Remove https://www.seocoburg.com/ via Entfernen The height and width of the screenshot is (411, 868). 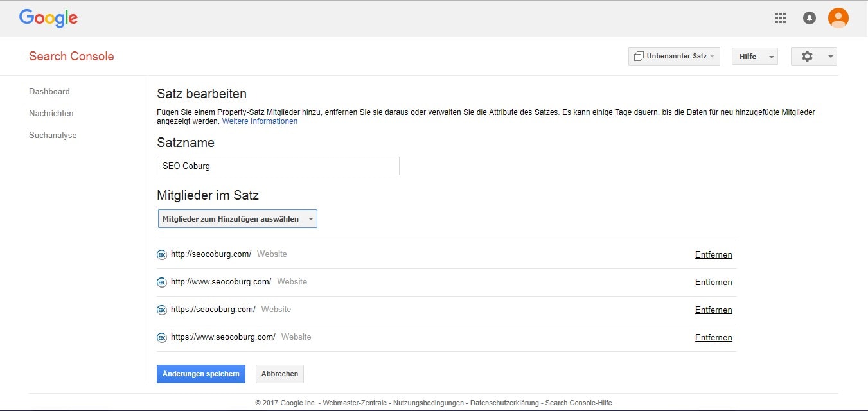tap(713, 337)
